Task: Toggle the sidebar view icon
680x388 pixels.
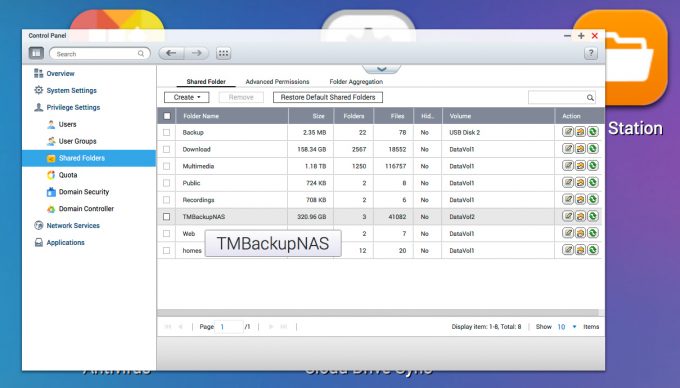Action: 36,53
